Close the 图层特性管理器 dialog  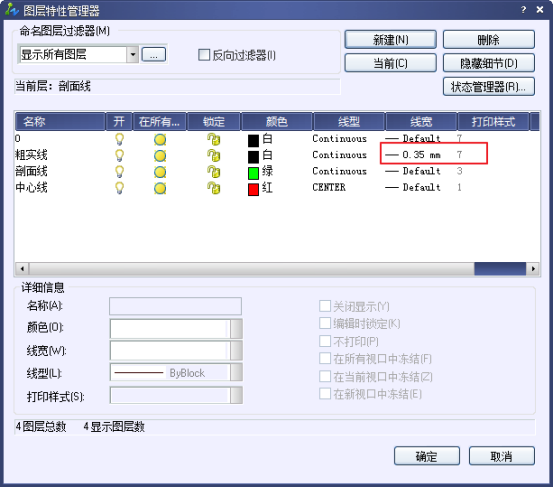(540, 10)
